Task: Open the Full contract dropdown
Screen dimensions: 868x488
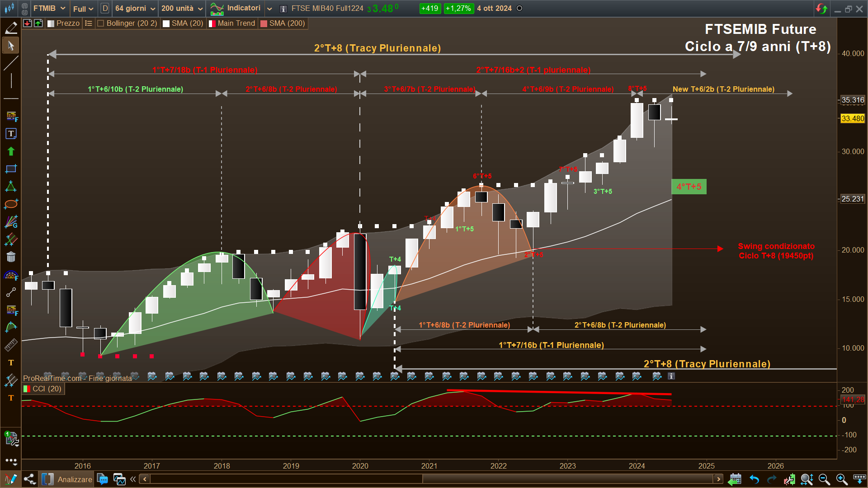Action: pyautogui.click(x=83, y=9)
